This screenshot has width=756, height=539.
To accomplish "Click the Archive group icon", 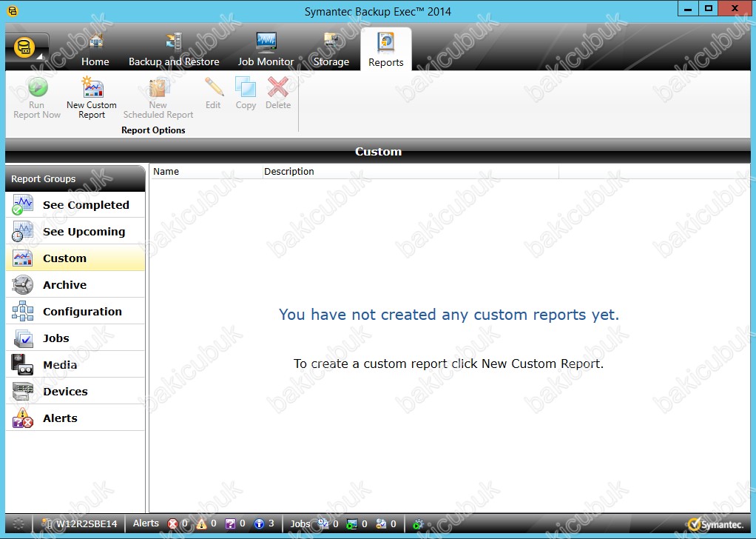I will pos(22,285).
